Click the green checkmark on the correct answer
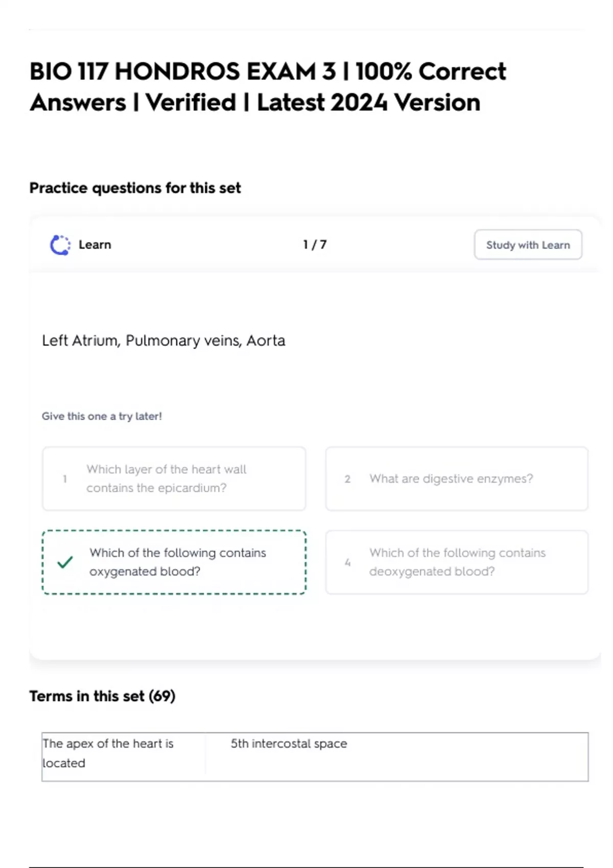The image size is (613, 868). 65,562
